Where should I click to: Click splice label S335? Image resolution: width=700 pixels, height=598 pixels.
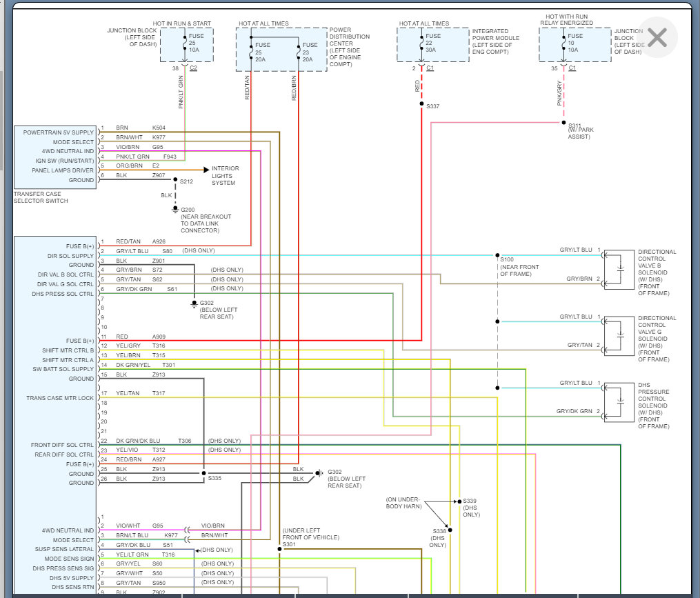[214, 478]
